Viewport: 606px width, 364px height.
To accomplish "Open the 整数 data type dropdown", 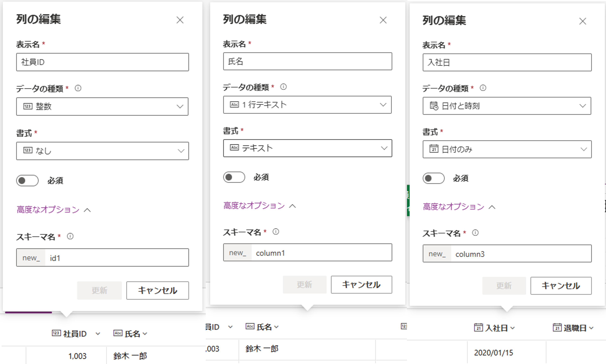I will click(103, 106).
